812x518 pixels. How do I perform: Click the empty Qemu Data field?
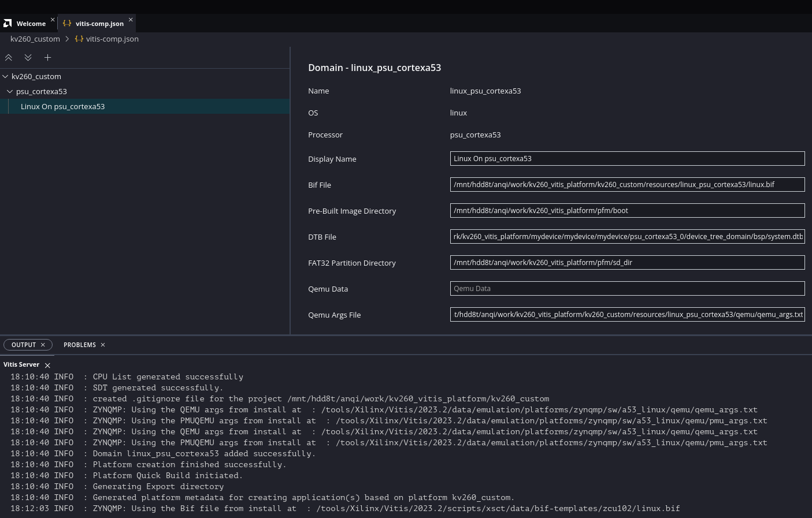coord(627,289)
